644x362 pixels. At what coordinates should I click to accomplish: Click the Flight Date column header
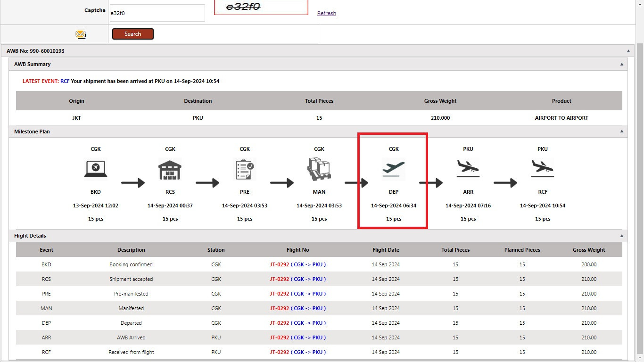386,250
